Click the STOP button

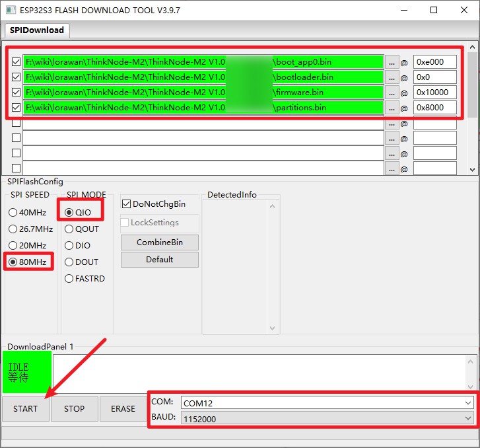(74, 409)
